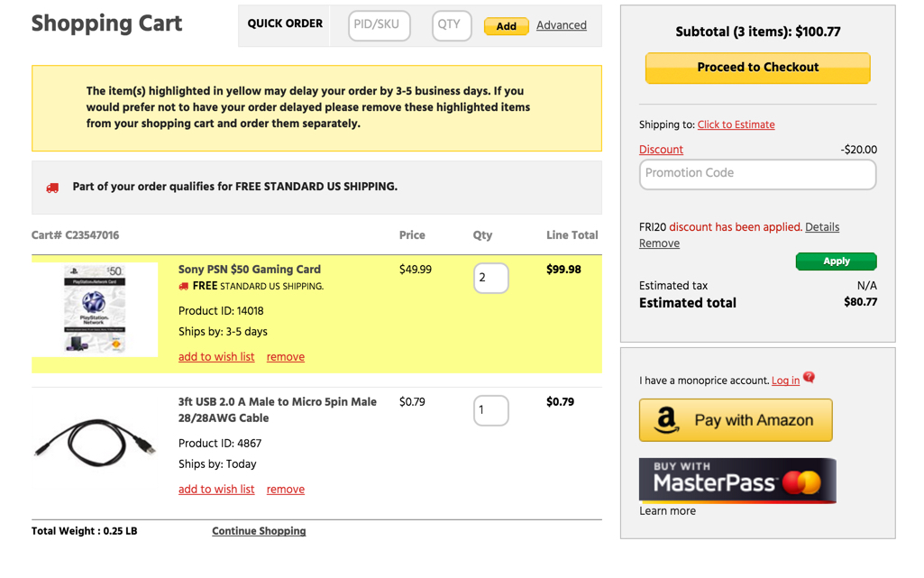This screenshot has width=924, height=578.
Task: Click the Total Weight : 0.25 LB text
Action: (x=84, y=531)
